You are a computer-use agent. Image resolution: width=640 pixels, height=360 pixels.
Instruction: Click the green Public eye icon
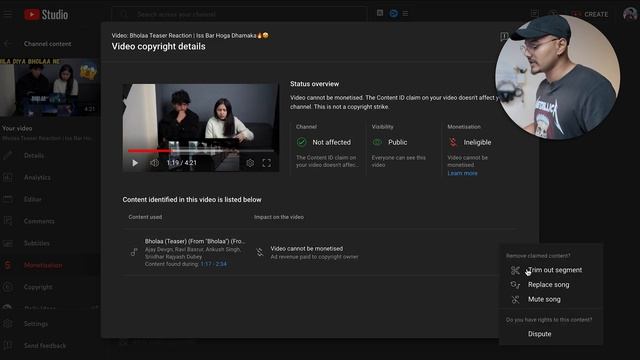click(x=377, y=142)
